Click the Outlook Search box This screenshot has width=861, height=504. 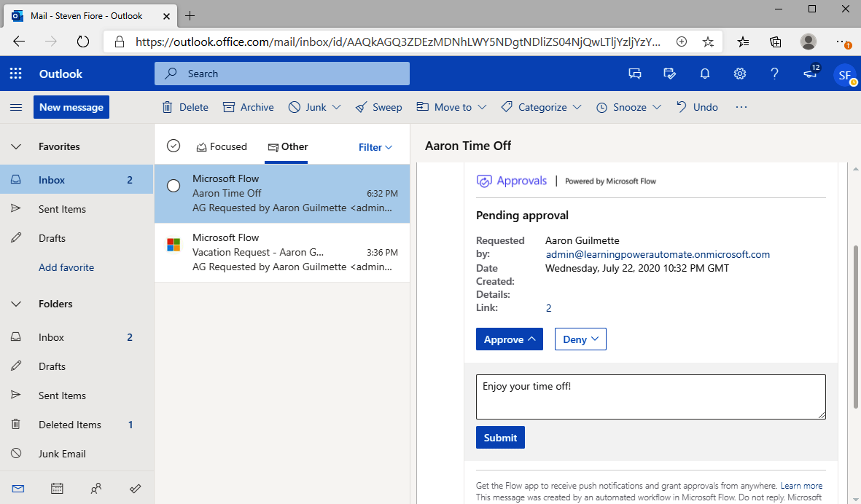click(x=281, y=74)
